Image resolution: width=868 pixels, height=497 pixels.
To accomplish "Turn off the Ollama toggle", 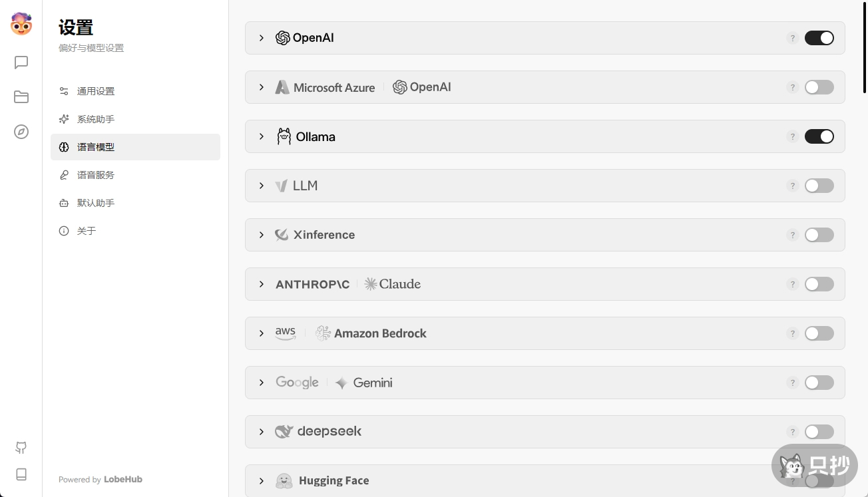I will (819, 136).
